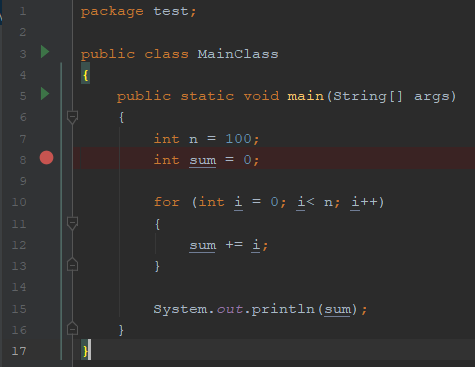
Task: Click the 'void' keyword on line 5
Action: (261, 96)
